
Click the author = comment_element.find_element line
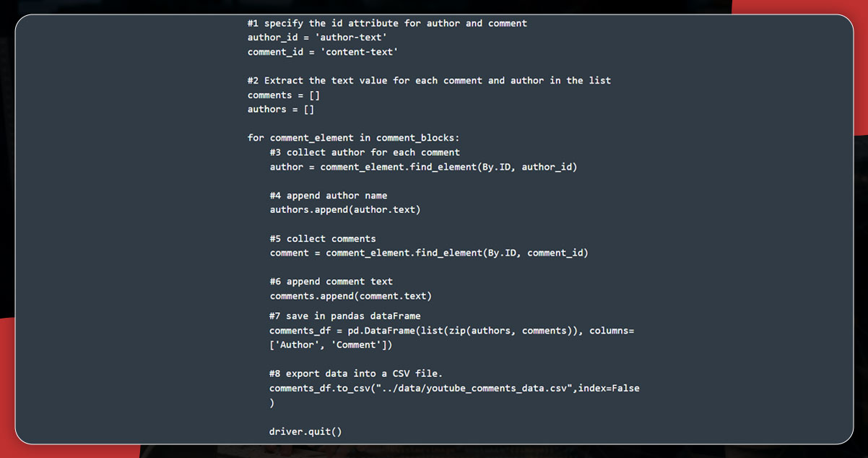[x=423, y=167]
